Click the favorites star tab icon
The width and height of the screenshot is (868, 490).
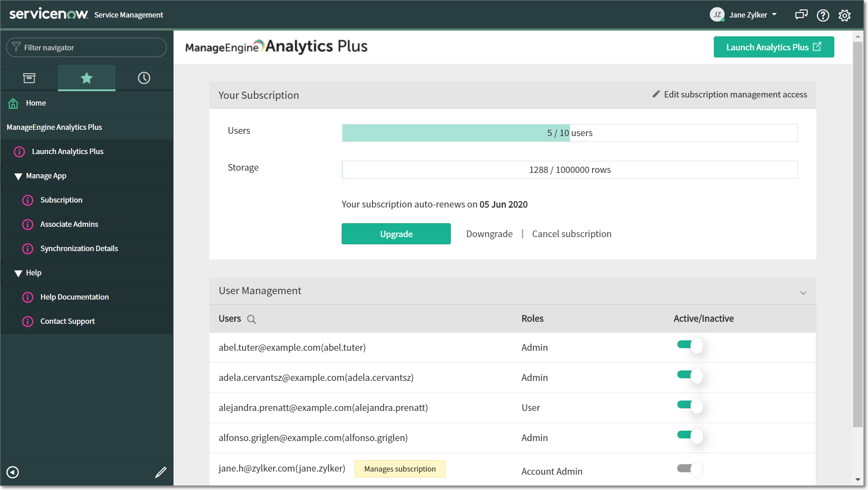(86, 77)
